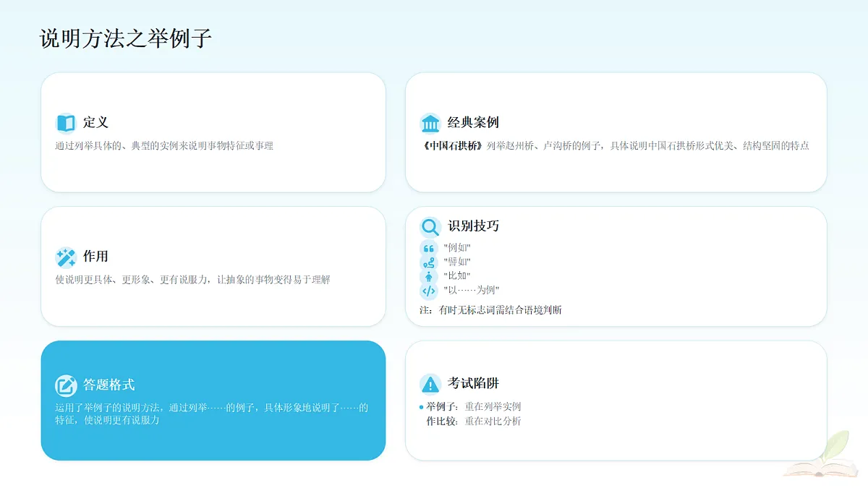Click the 考试陷阱 heading
Viewport: 868px width, 488px height.
point(473,383)
